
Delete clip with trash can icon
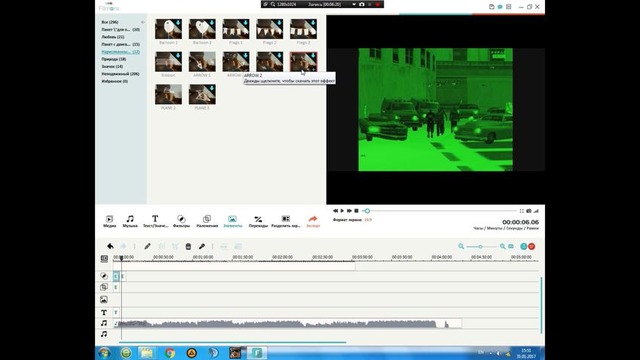[x=188, y=246]
